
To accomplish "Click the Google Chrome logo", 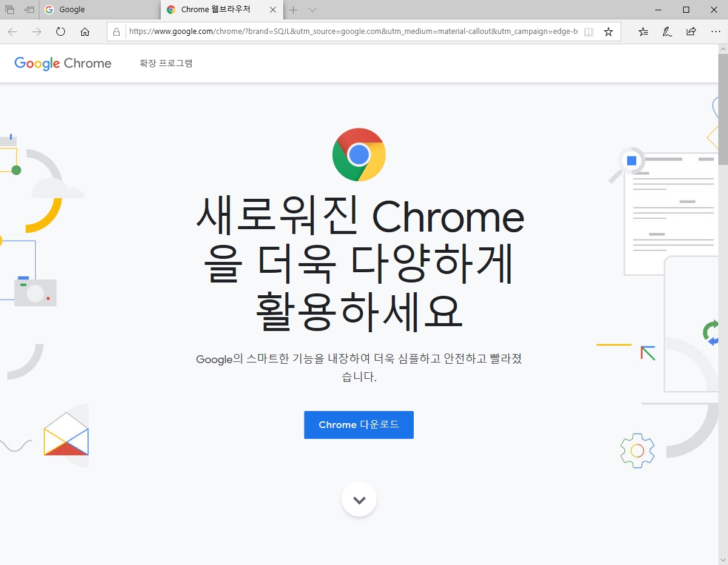I will coord(63,64).
